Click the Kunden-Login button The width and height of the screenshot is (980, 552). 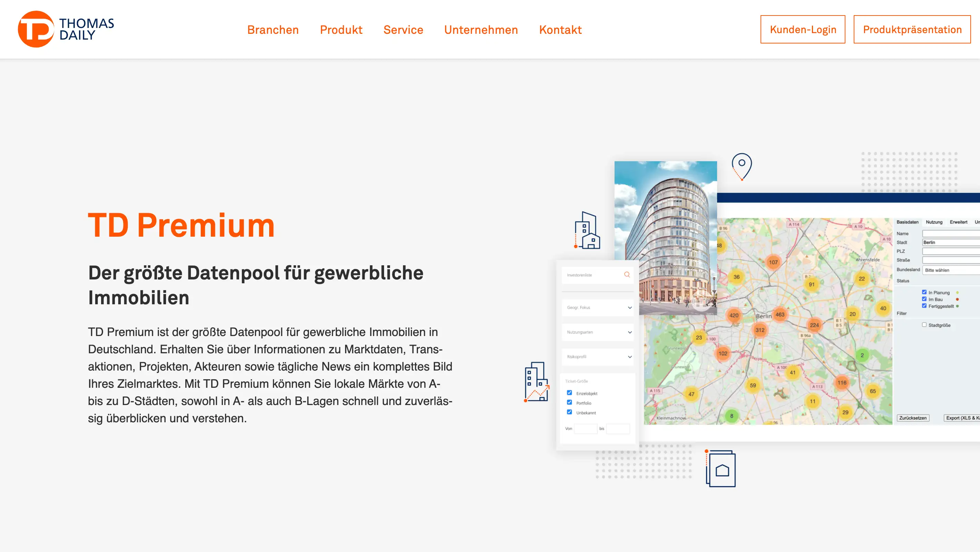(803, 29)
